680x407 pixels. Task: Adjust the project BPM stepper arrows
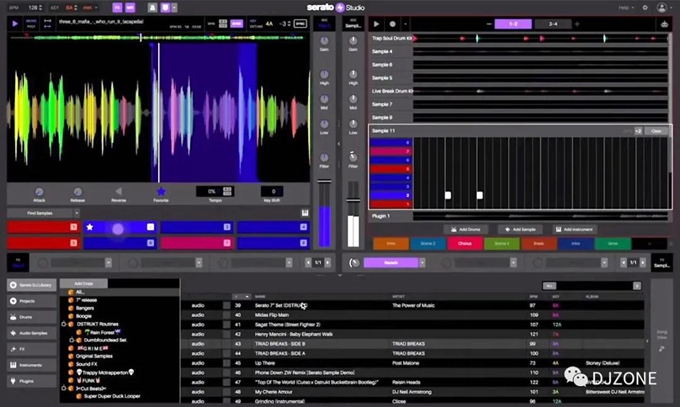click(x=41, y=7)
